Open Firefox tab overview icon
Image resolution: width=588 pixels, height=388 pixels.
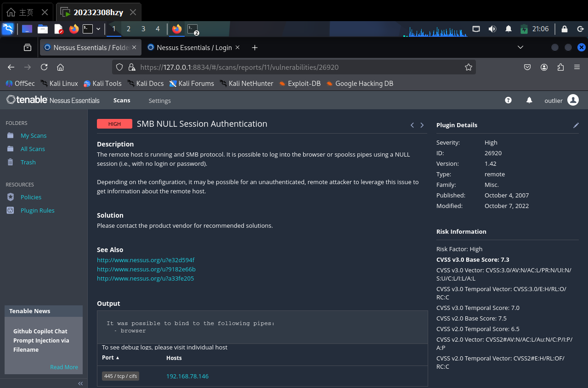click(x=28, y=47)
